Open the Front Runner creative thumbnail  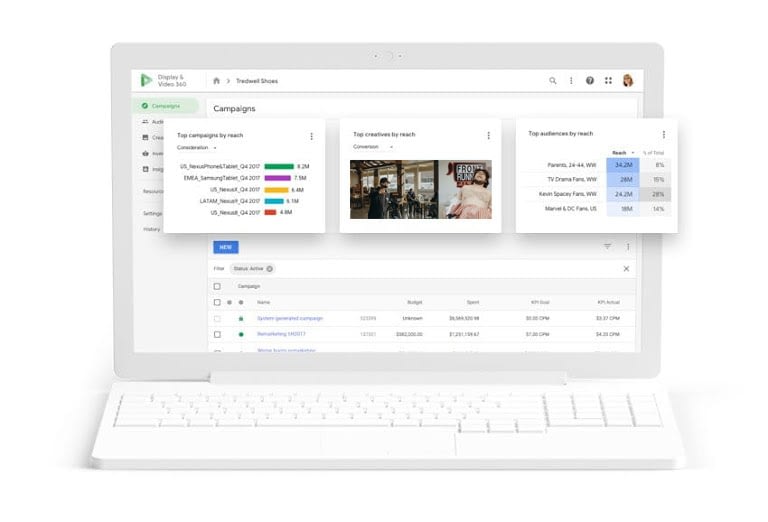465,190
